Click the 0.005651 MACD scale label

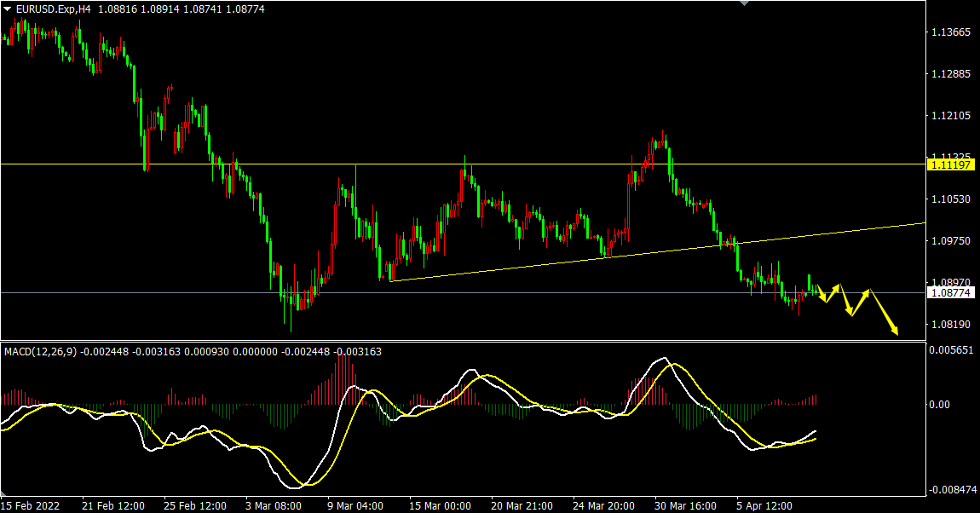click(x=951, y=350)
